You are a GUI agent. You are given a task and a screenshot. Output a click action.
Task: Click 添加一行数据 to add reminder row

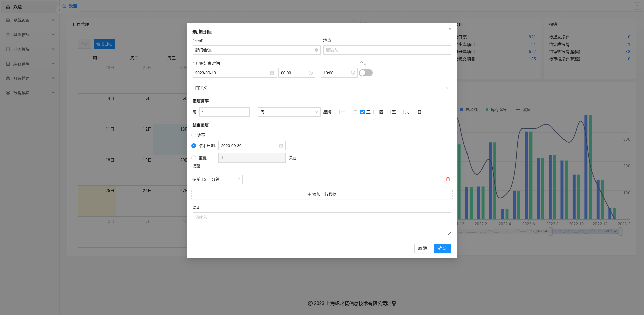click(x=322, y=194)
